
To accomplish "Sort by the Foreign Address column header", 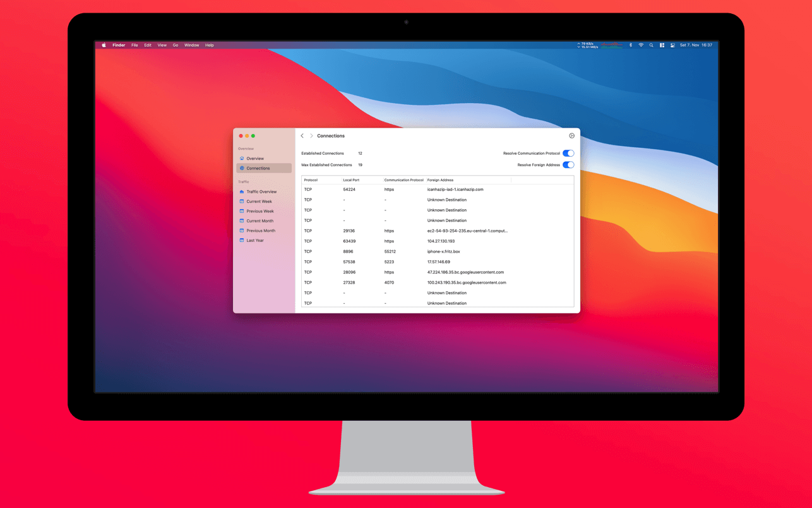I will [x=440, y=180].
